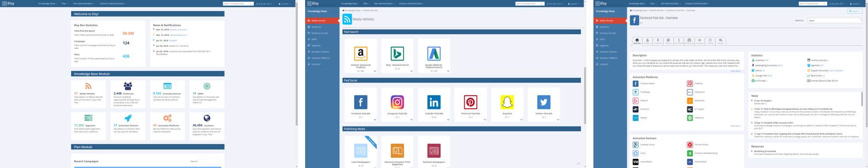Expand the Amazon Sponsored Products card chevron
The image size is (868, 168).
pos(375,71)
